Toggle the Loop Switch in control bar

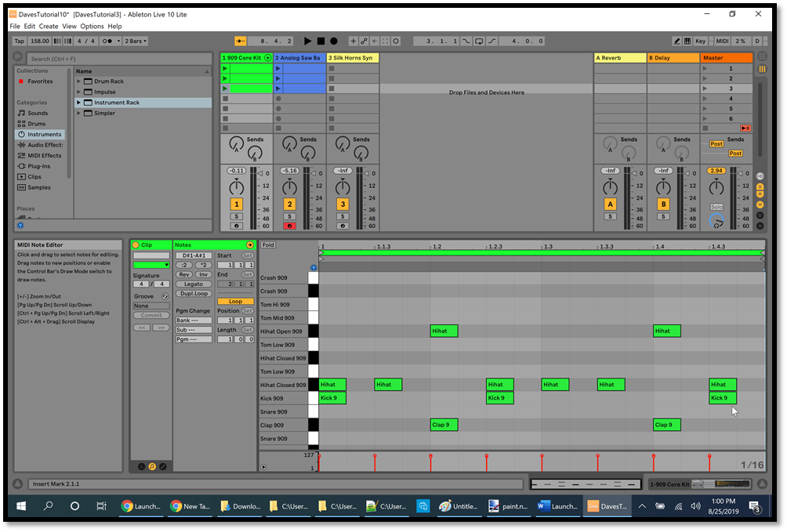479,42
